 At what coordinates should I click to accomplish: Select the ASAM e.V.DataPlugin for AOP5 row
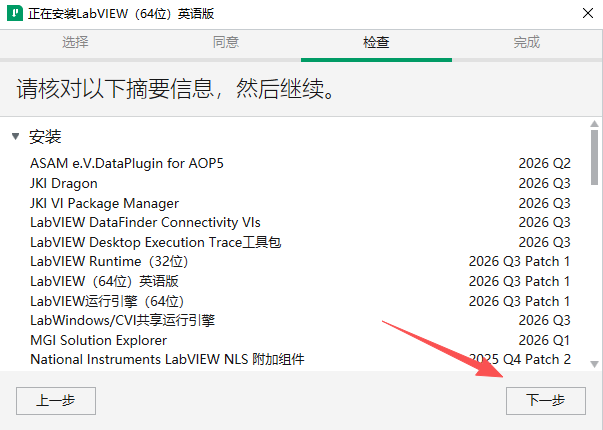tap(300, 163)
